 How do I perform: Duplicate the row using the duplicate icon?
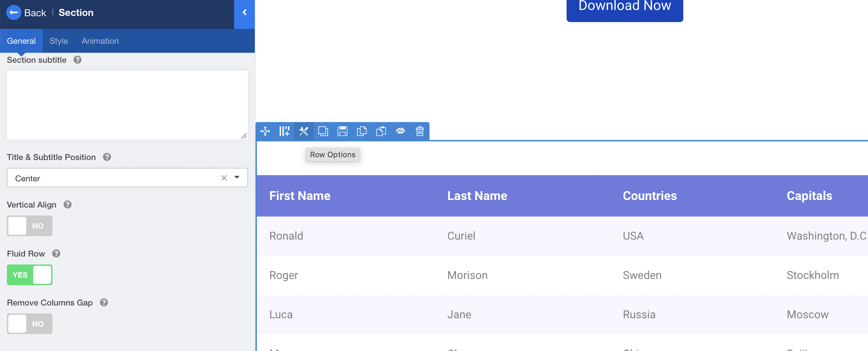[x=323, y=131]
